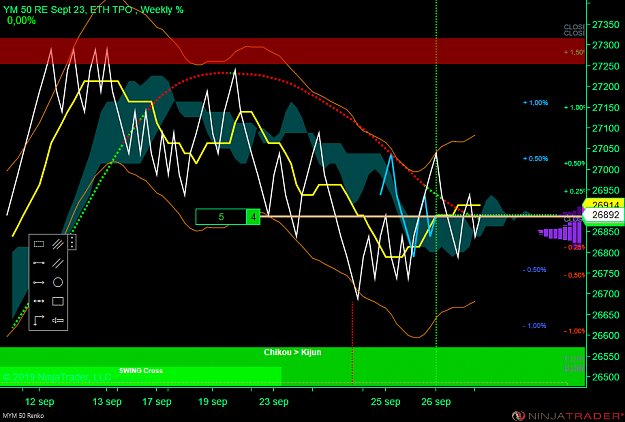
Task: Click the 17 sep date label
Action: (x=157, y=401)
